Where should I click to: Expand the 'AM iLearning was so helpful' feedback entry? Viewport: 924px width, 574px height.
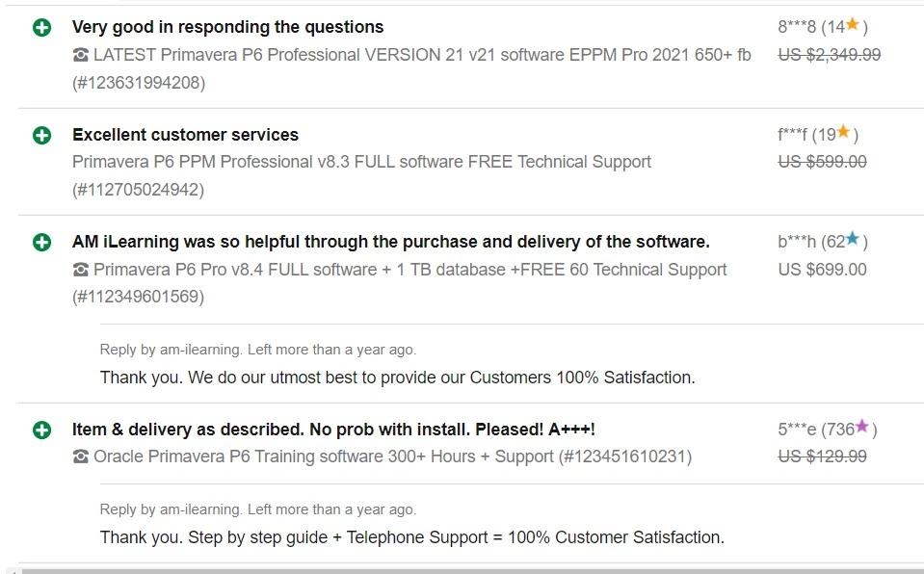click(40, 241)
